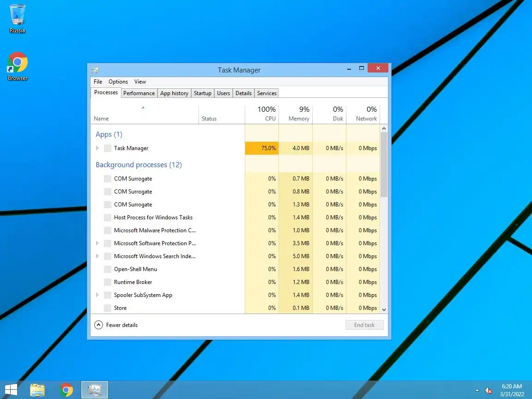Open the File menu
Screen dimensions: 532x399
click(98, 82)
